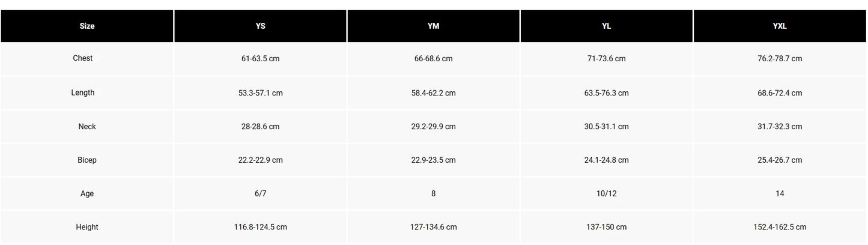
Task: Click the 61-63.5 cm chest value
Action: 260,59
